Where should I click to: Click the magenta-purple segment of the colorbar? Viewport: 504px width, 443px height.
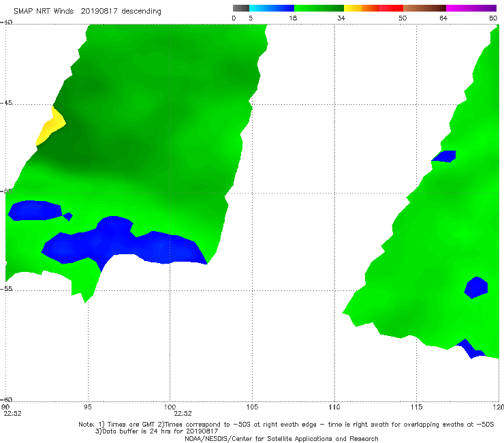click(471, 8)
